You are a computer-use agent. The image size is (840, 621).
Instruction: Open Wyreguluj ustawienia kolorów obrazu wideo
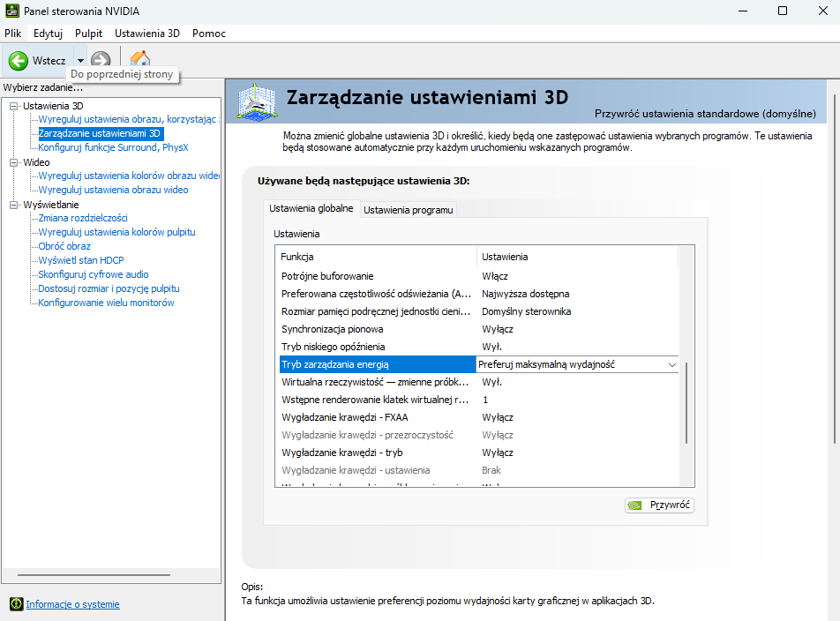[129, 176]
